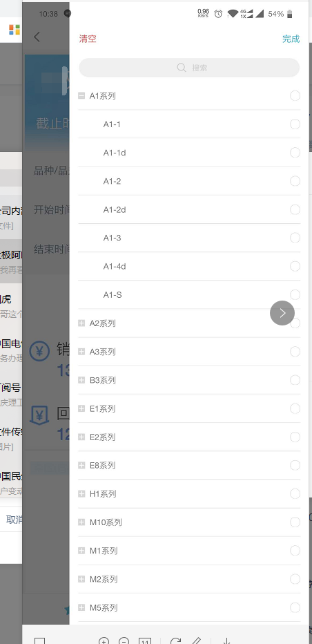Expand the M10系列 tree group

(81, 522)
